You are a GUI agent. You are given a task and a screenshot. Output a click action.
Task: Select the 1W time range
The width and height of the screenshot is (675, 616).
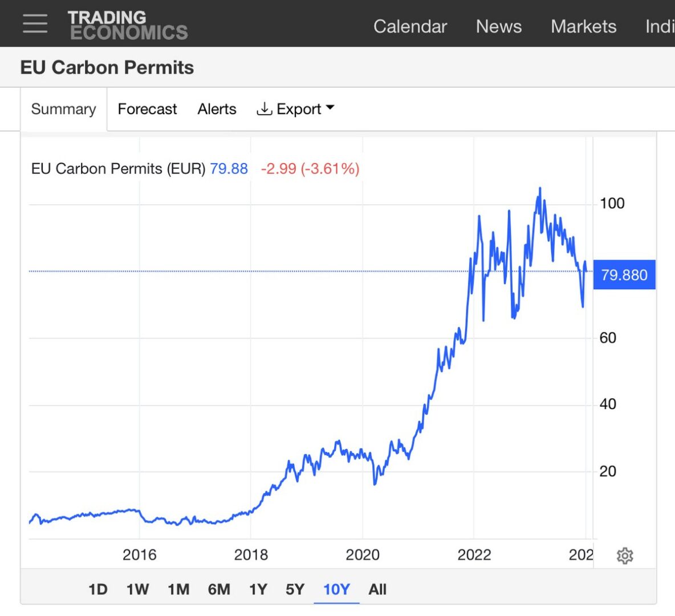(x=137, y=589)
